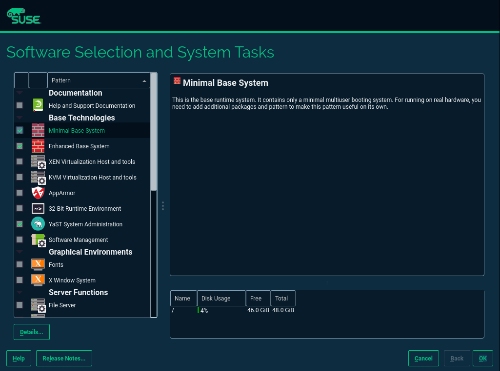Check XEN Virtualization Host and tools
The image size is (500, 371).
point(20,162)
